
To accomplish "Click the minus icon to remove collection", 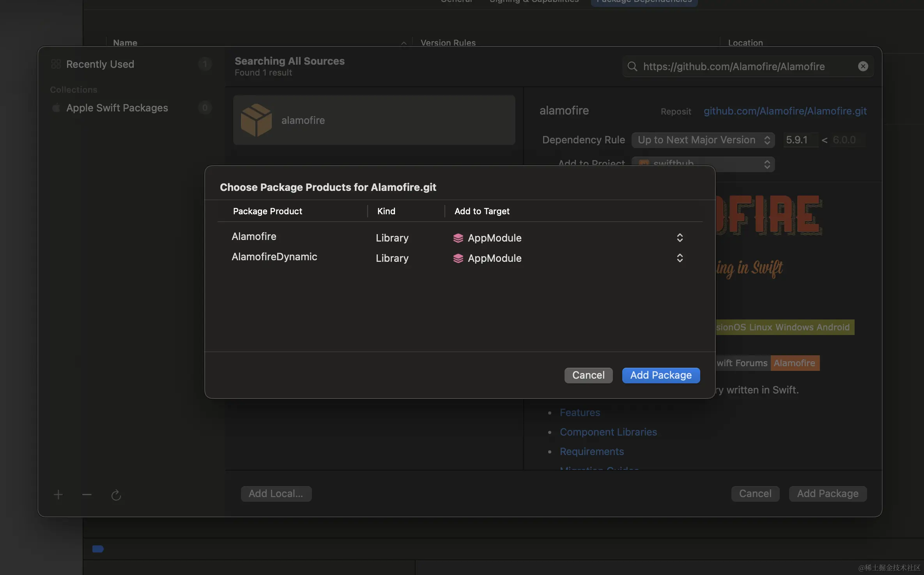I will tap(87, 495).
